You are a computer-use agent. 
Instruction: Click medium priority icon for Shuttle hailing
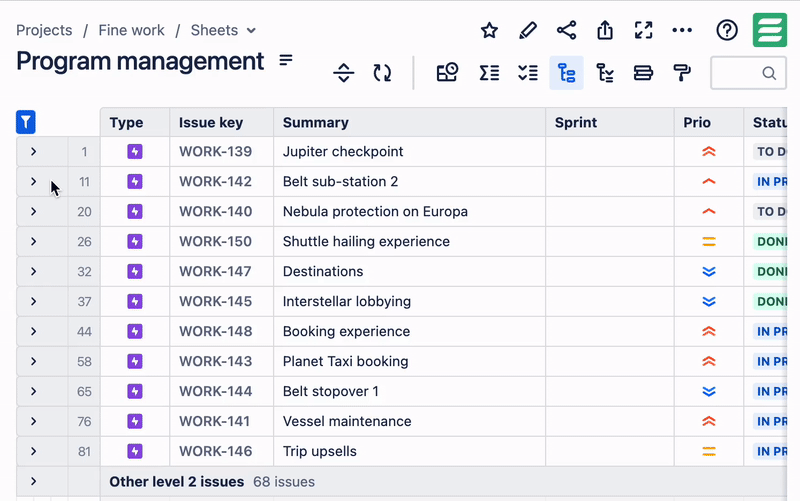[x=709, y=241]
